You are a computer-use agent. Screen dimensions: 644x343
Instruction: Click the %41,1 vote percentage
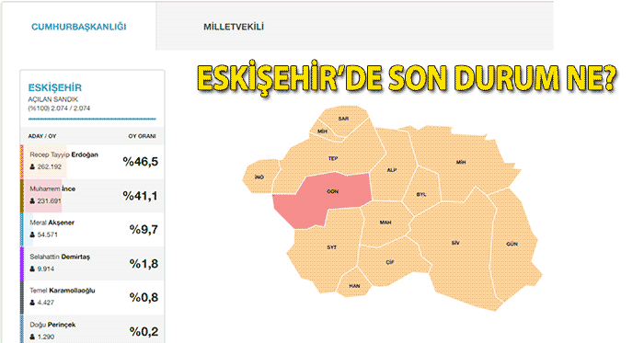(x=141, y=196)
